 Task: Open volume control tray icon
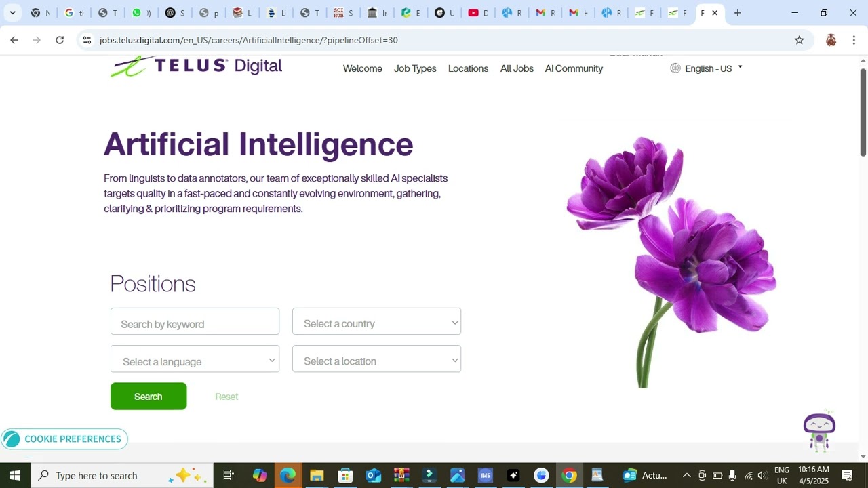click(763, 475)
